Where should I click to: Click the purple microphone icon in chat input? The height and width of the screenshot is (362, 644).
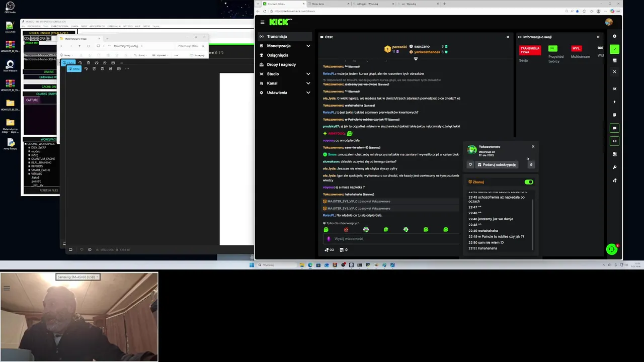click(329, 239)
